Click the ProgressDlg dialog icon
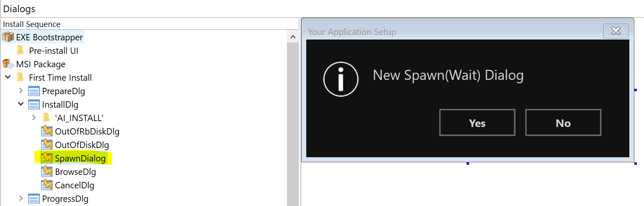 tap(34, 199)
